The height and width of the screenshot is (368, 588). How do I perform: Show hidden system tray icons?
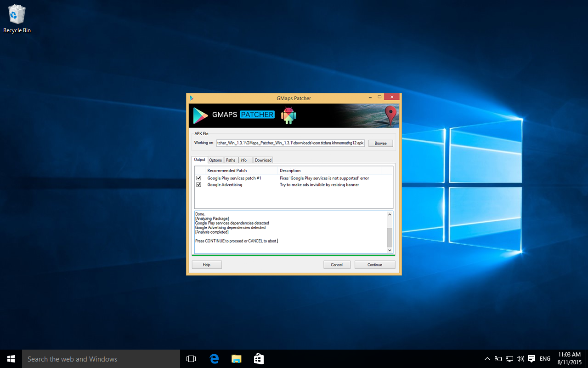[487, 359]
